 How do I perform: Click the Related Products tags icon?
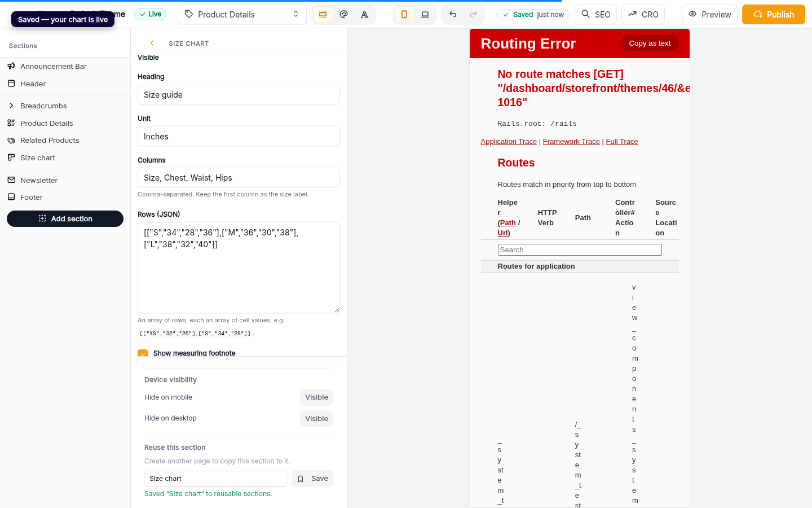[x=11, y=141]
